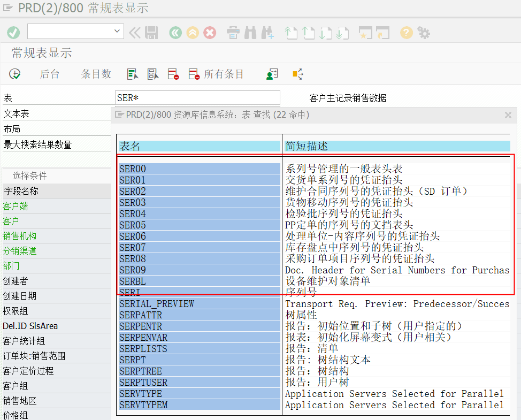
Task: Select table SER04 in the list
Action: click(x=200, y=213)
